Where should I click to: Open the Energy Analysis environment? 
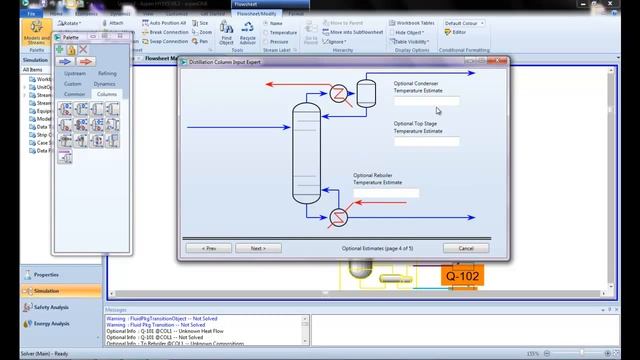click(x=61, y=323)
